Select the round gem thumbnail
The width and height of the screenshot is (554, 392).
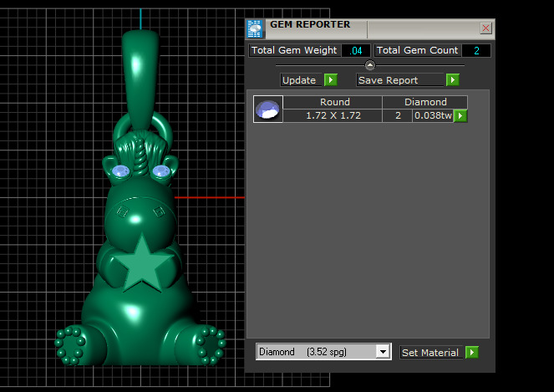[x=268, y=109]
